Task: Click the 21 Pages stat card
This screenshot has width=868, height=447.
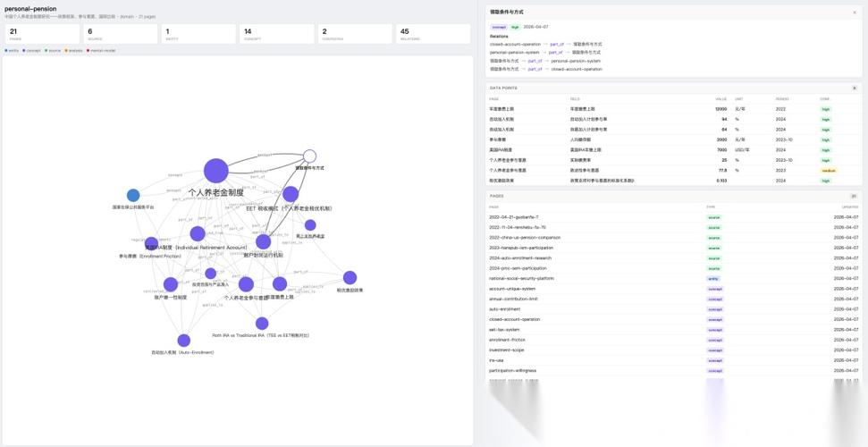Action: pyautogui.click(x=42, y=34)
